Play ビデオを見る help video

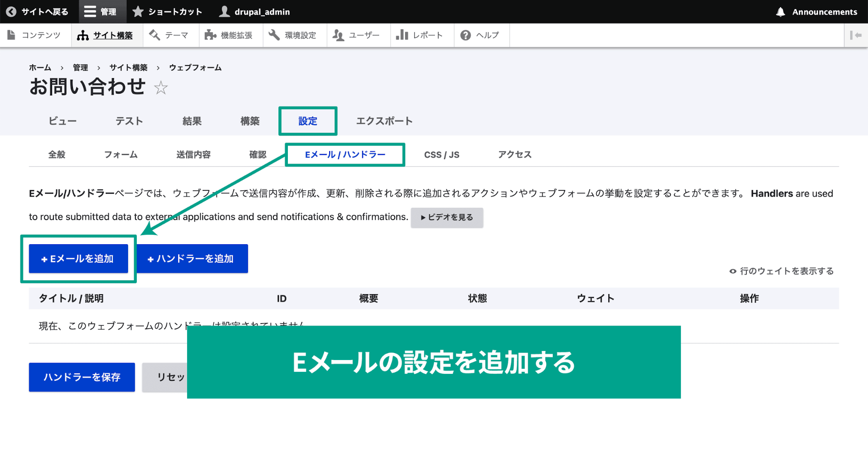[x=447, y=217]
